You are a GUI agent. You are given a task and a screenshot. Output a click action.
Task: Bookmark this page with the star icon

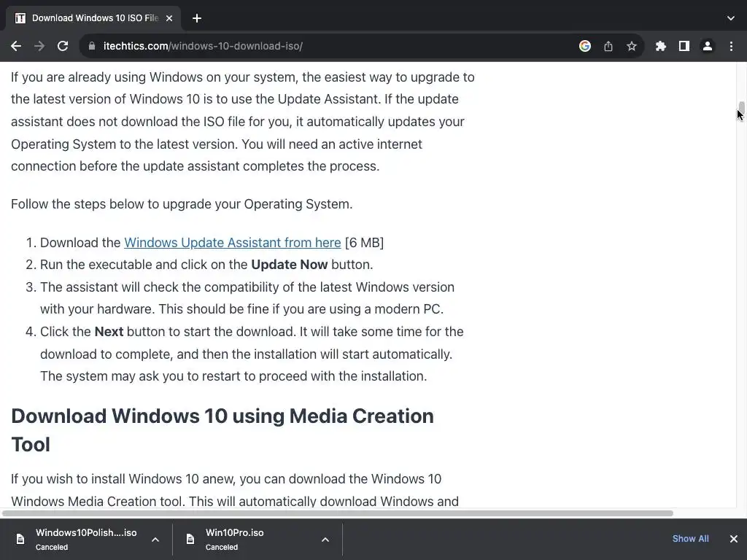(x=631, y=46)
